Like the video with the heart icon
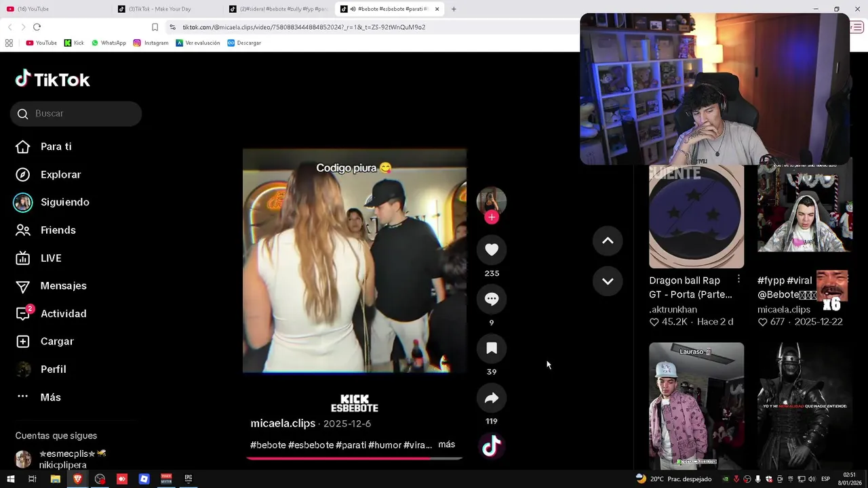 492,249
